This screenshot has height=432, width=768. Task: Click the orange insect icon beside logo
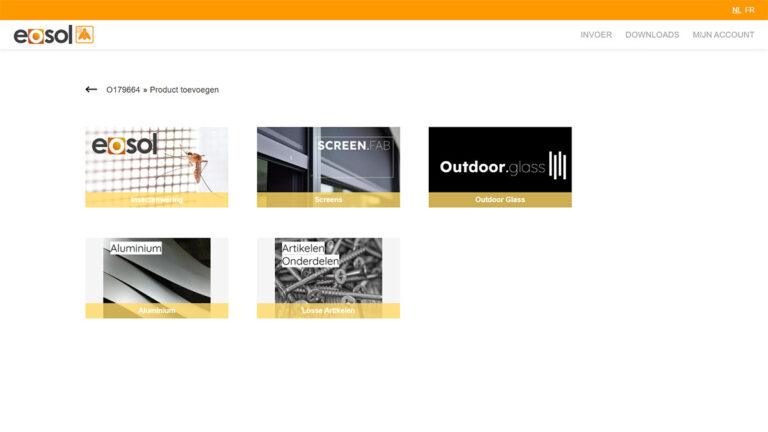(x=85, y=34)
